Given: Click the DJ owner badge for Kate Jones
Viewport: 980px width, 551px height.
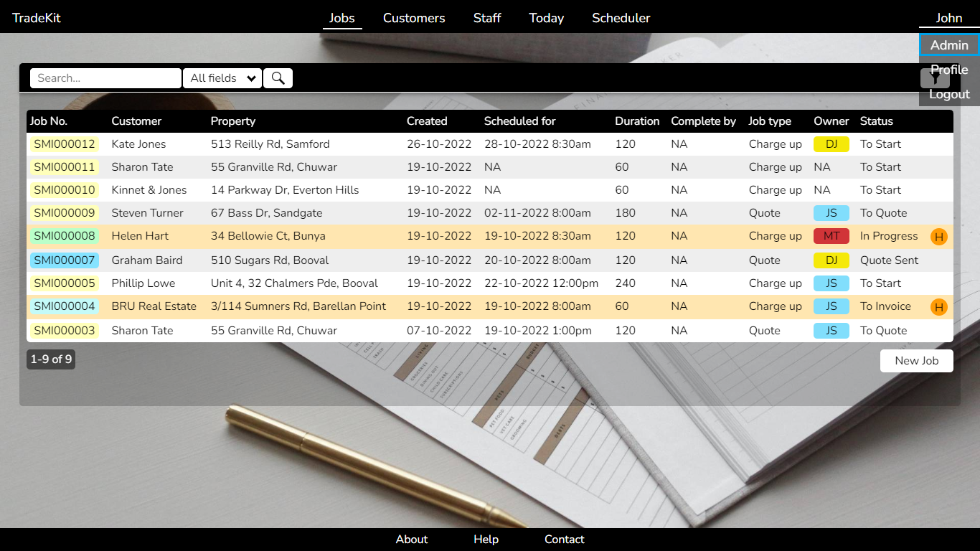Looking at the screenshot, I should click(x=831, y=144).
